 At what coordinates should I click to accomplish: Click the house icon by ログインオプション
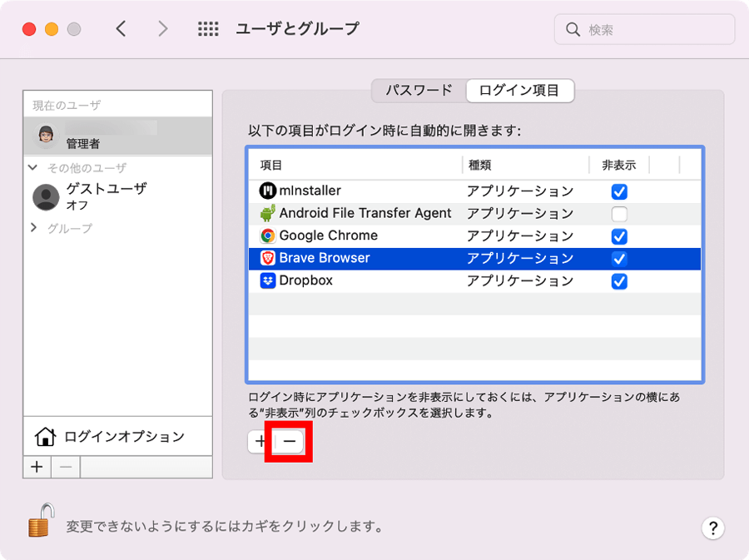coord(45,436)
